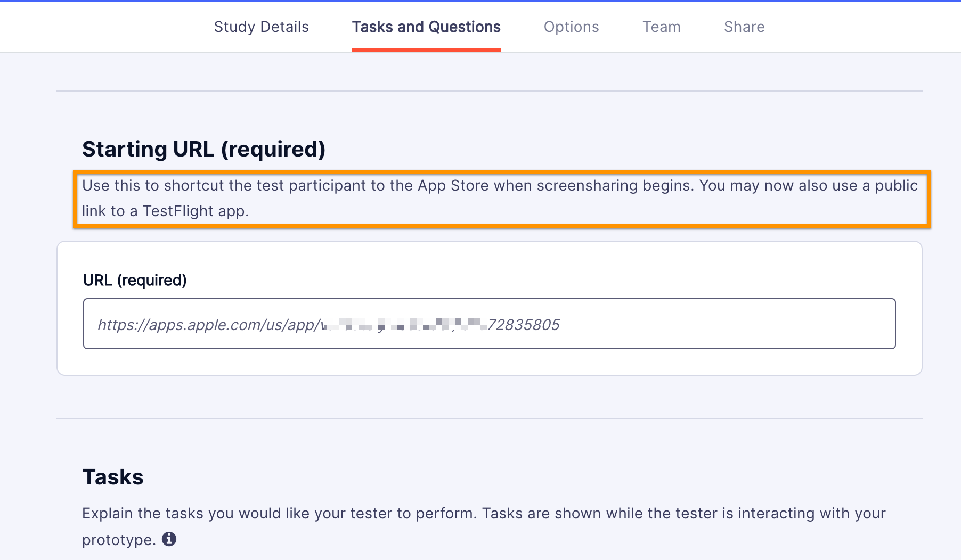961x560 pixels.
Task: Switch to the Options tab
Action: 571,27
